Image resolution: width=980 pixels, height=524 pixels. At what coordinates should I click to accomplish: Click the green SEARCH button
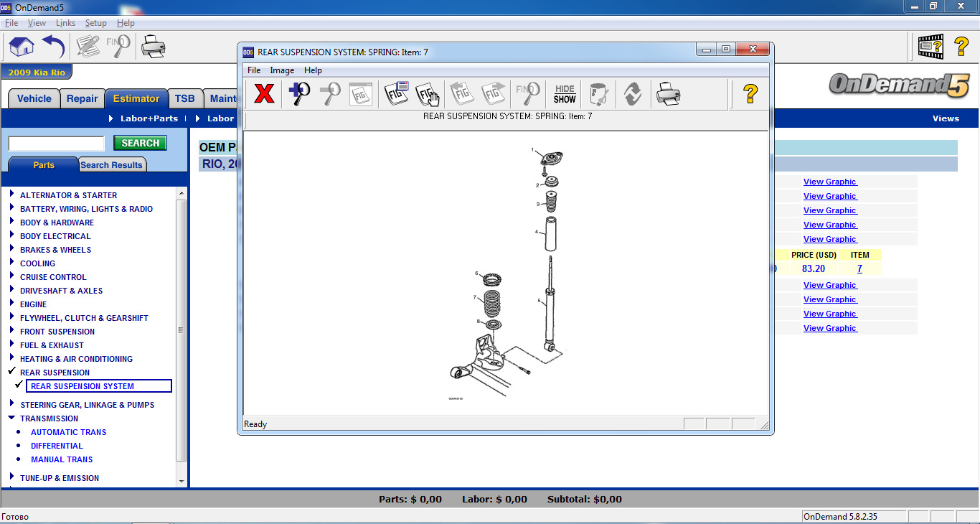(140, 143)
